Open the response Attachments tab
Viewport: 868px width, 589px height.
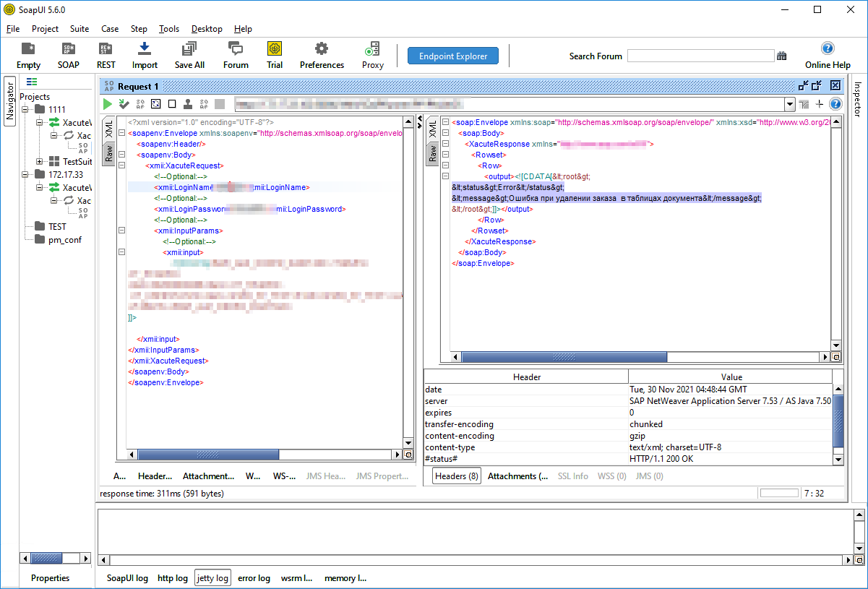pyautogui.click(x=517, y=476)
